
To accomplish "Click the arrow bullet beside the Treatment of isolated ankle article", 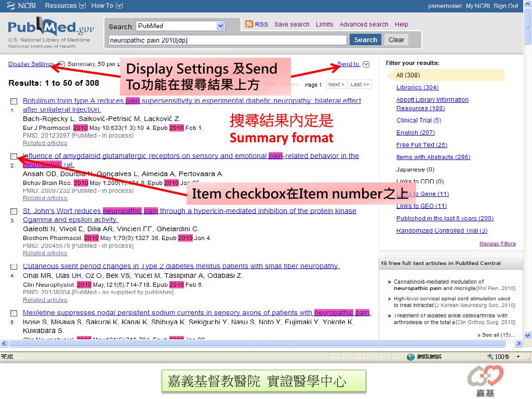I will (x=390, y=316).
